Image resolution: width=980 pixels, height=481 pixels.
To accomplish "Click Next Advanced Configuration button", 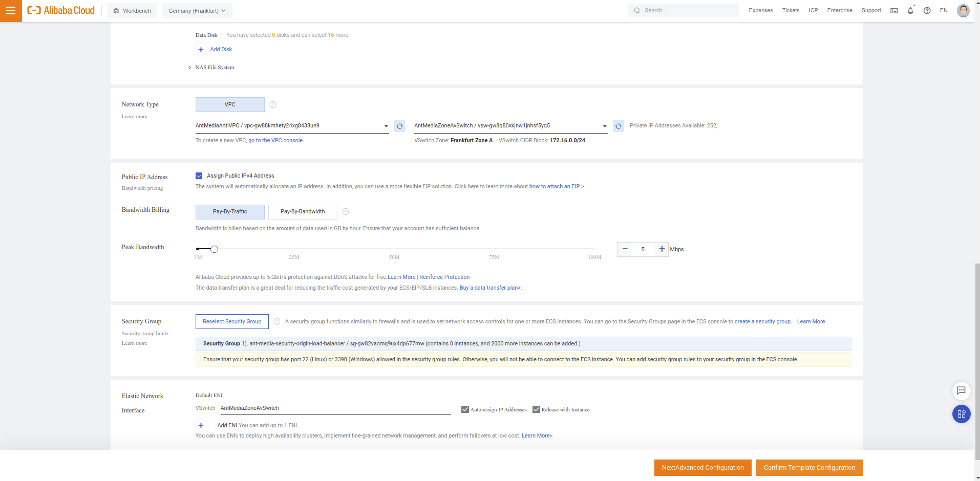I will click(x=702, y=468).
